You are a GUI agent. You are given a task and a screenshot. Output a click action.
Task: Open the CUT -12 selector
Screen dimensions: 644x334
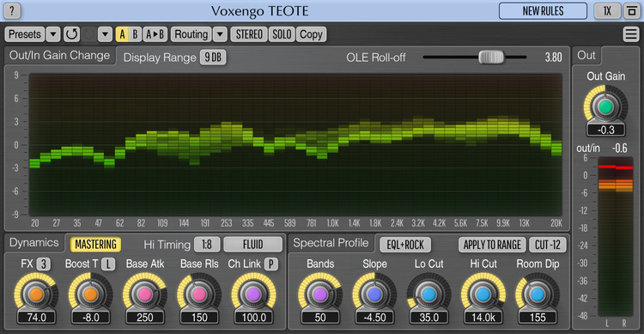[548, 245]
